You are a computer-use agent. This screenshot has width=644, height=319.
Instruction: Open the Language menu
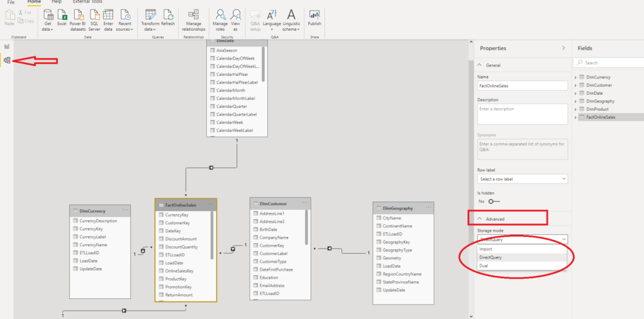pyautogui.click(x=272, y=21)
